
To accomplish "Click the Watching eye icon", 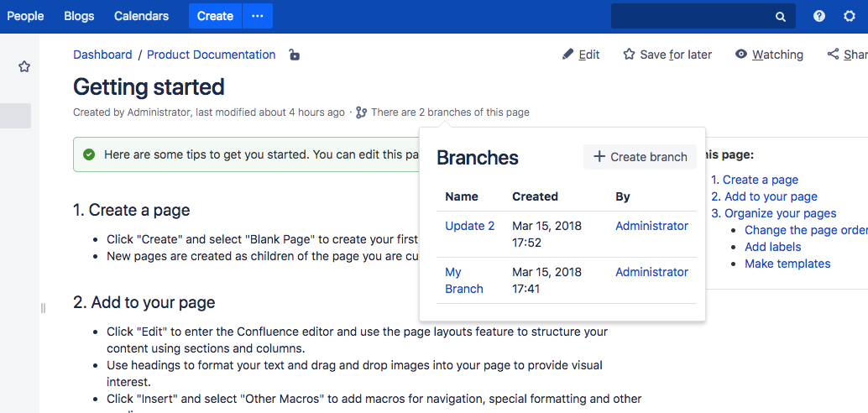I will [741, 54].
